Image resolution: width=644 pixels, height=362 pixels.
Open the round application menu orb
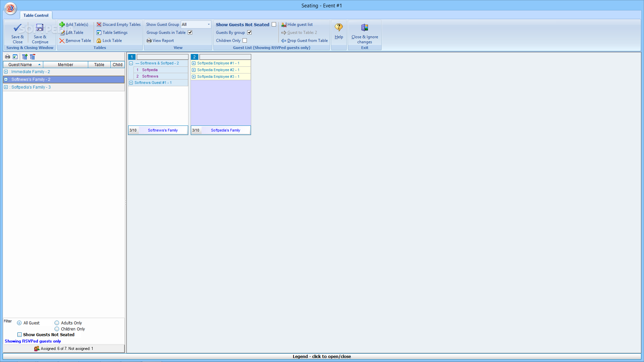tap(10, 8)
